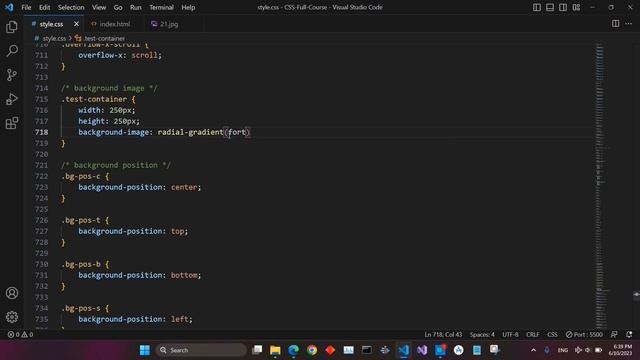Viewport: 640px width, 360px height.
Task: Open the clock and date in taskbar
Action: 620,350
